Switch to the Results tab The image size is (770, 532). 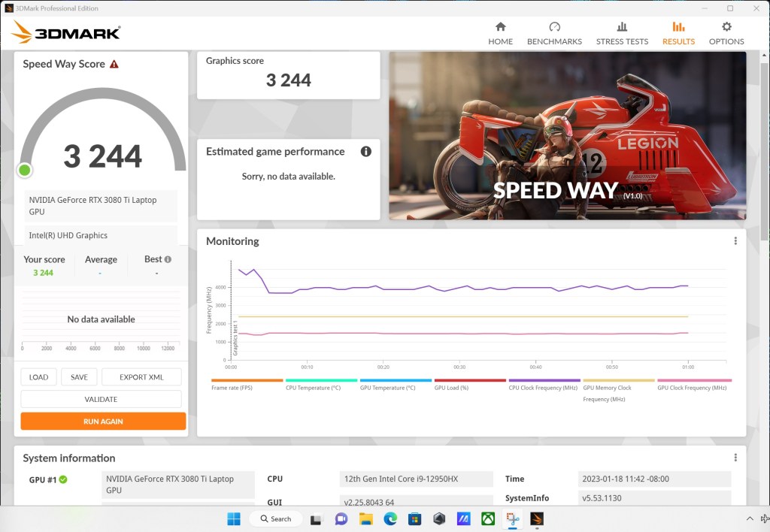coord(678,33)
